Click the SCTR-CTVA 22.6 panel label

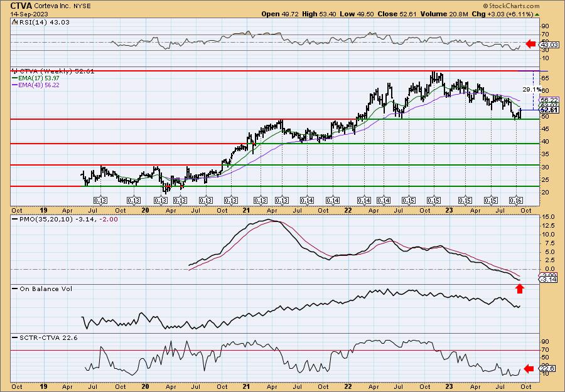(48, 338)
